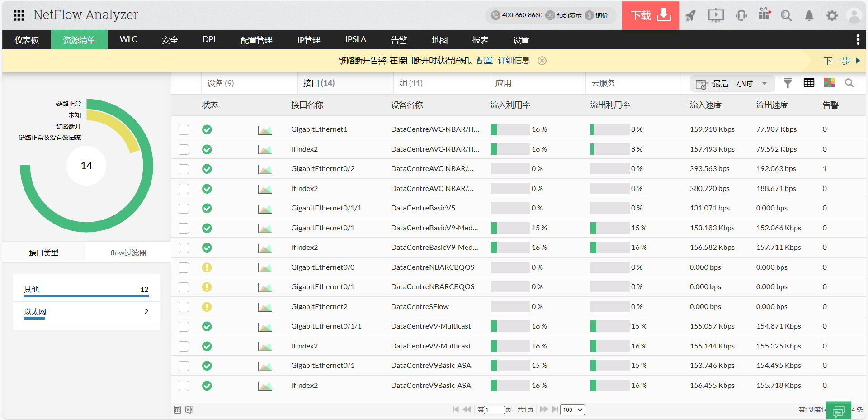
Task: Open the 告警 menu item
Action: point(399,40)
